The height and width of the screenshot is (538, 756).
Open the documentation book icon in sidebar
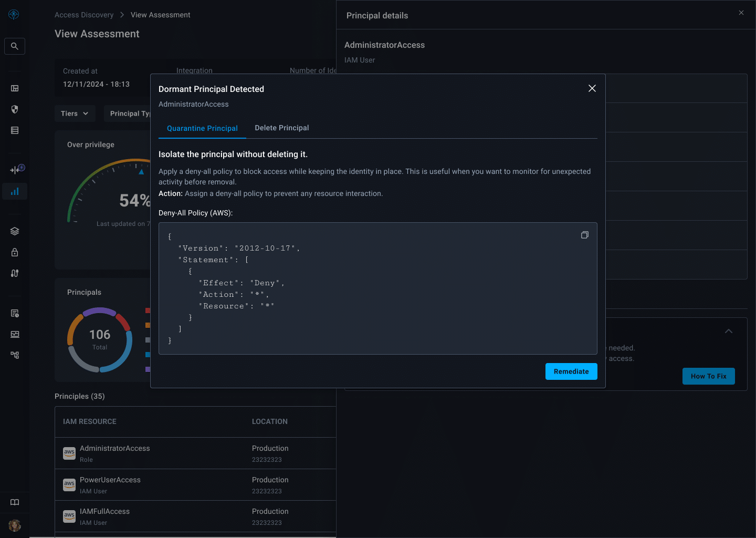point(15,502)
